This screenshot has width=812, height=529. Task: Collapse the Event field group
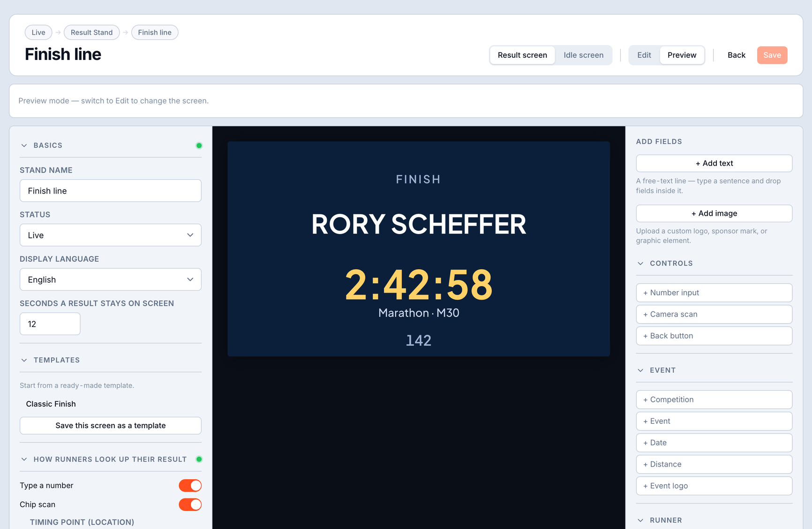coord(640,370)
